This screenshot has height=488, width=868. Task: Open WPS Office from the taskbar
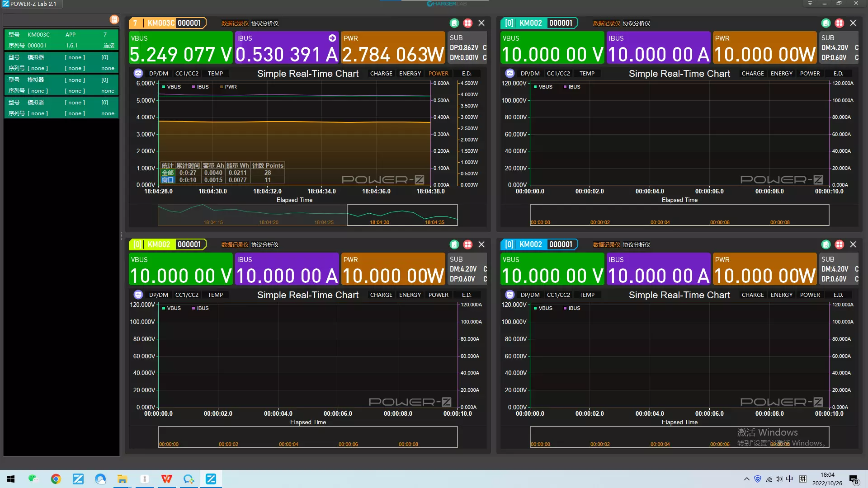point(166,479)
